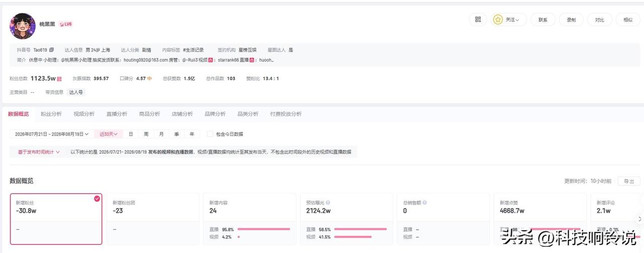Click the help icon beside 预估曝光
The height and width of the screenshot is (253, 644).
(x=329, y=203)
